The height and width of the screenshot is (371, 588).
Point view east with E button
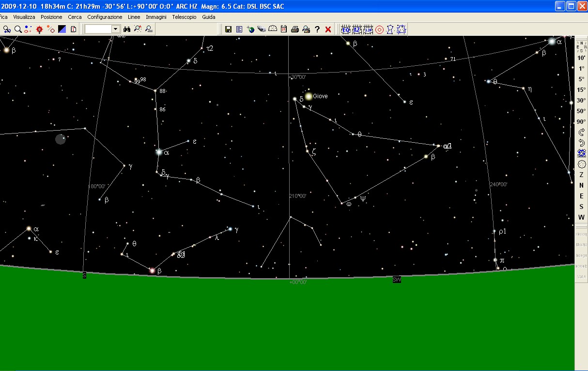pos(581,196)
